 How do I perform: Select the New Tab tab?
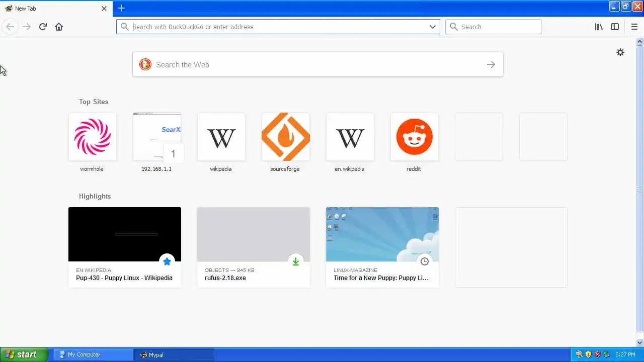coord(55,9)
